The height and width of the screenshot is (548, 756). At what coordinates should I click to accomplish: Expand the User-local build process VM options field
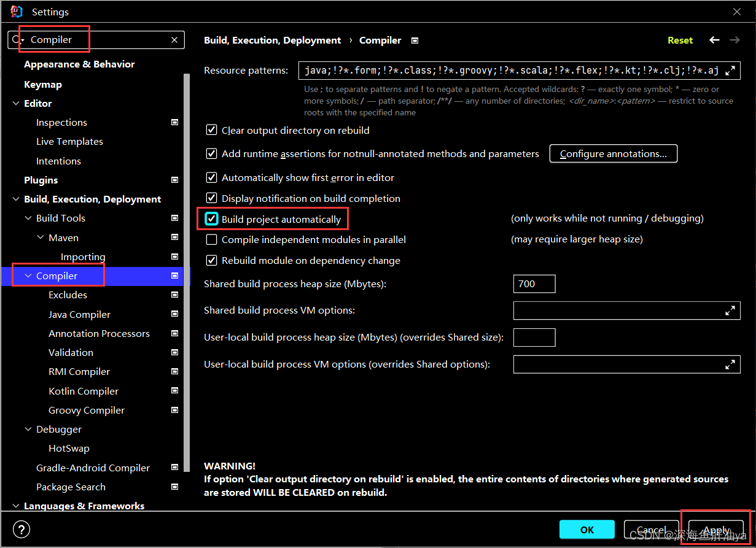click(730, 364)
